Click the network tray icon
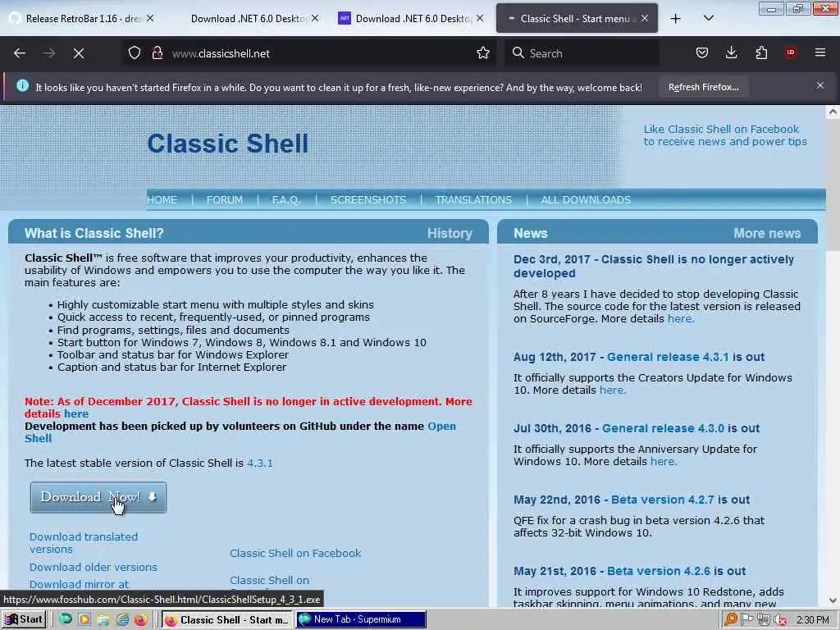 pos(764,620)
